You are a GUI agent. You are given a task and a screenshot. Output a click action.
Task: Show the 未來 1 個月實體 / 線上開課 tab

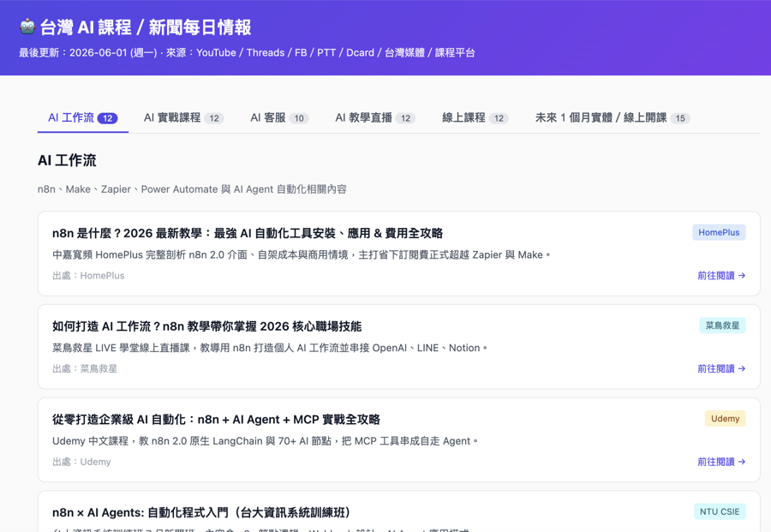click(x=613, y=118)
